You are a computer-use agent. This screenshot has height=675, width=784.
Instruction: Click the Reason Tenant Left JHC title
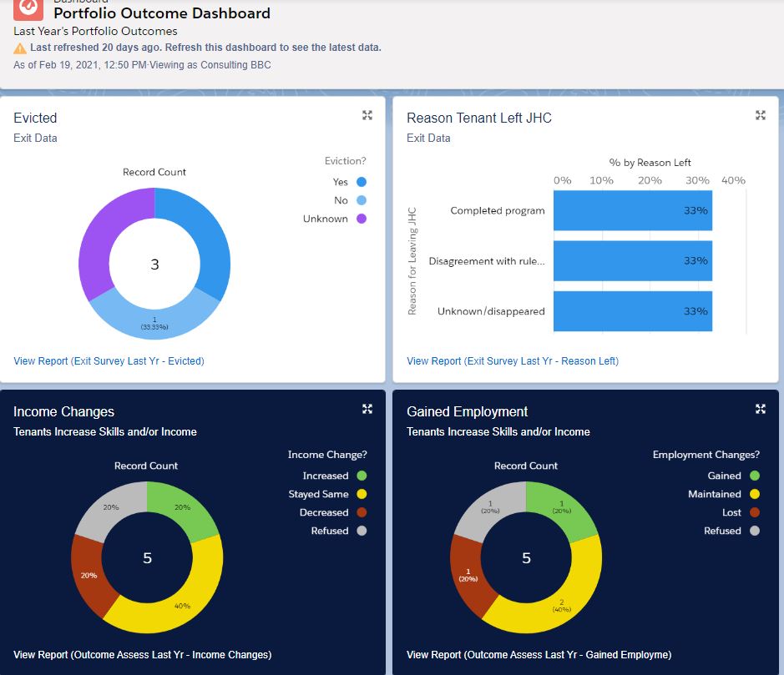pos(479,118)
